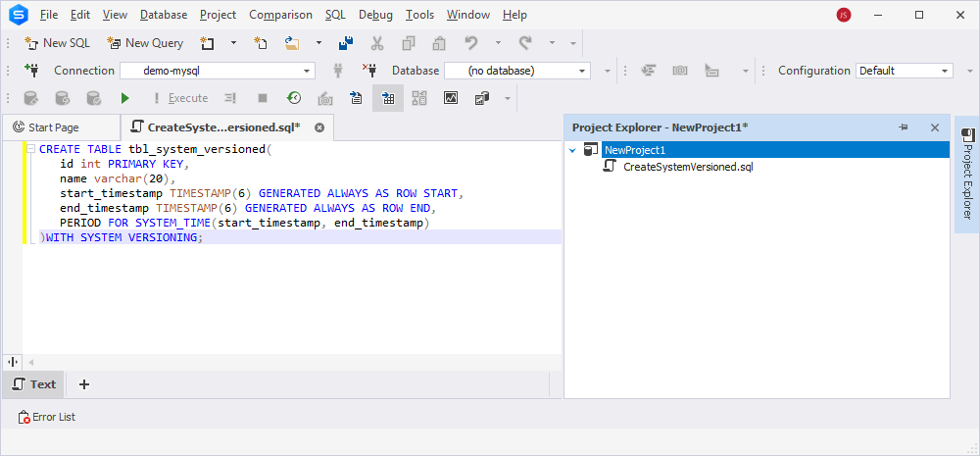The height and width of the screenshot is (456, 980).
Task: Click the Paste clipboard icon
Action: tap(439, 43)
